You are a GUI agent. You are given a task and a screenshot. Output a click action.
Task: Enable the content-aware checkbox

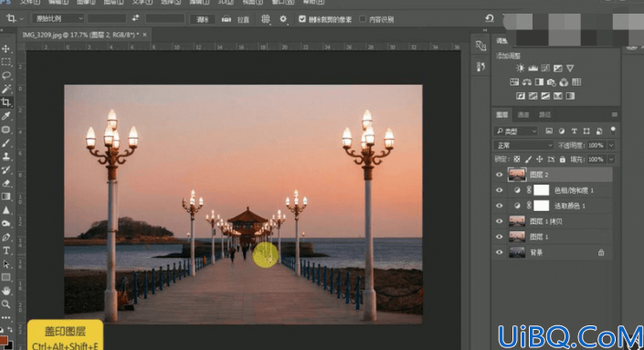[363, 19]
